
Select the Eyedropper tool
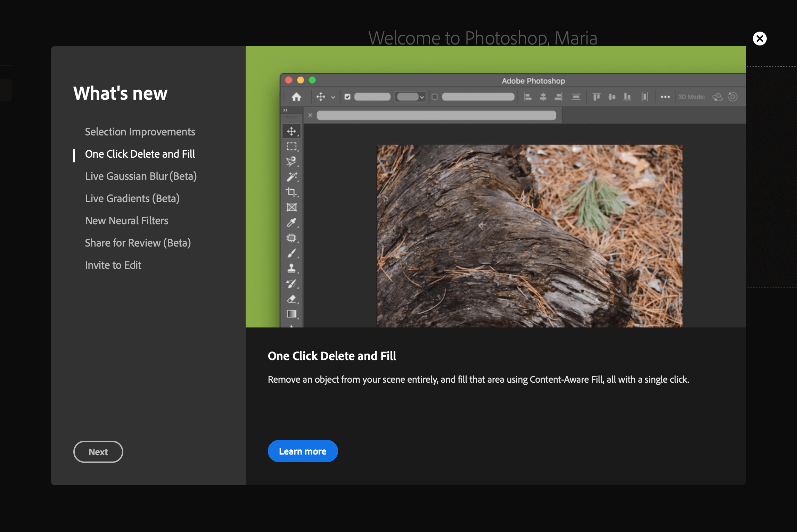tap(291, 222)
